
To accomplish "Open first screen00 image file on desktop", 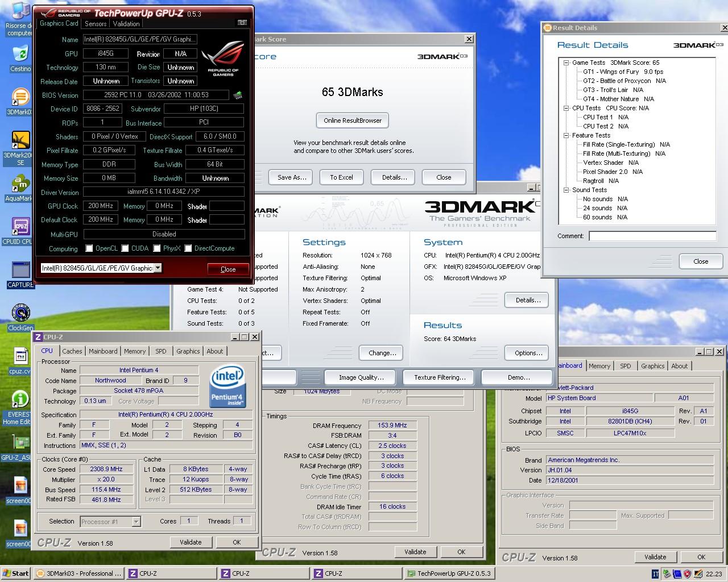I will 20,490.
